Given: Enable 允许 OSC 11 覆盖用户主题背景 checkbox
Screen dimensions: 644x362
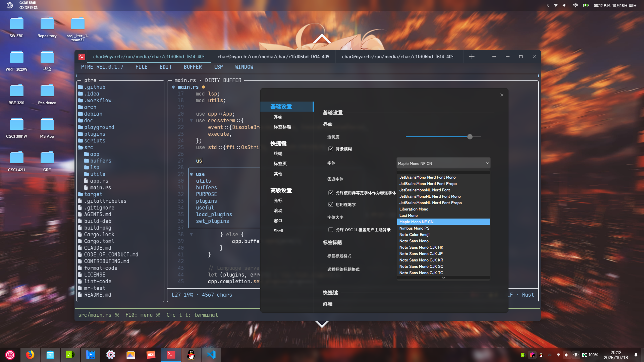Looking at the screenshot, I should (331, 230).
